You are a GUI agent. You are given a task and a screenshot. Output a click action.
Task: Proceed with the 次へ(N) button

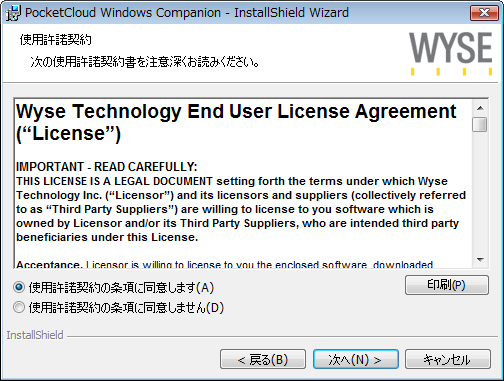point(356,359)
